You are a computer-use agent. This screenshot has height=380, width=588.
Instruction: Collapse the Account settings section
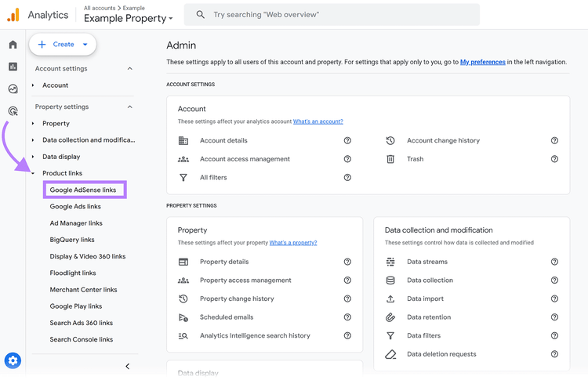coord(129,69)
